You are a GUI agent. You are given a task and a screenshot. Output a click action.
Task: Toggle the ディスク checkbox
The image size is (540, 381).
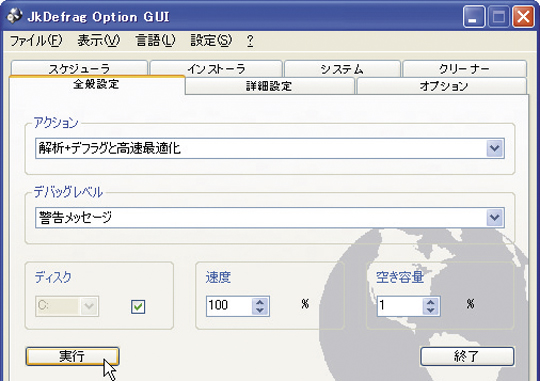click(138, 306)
